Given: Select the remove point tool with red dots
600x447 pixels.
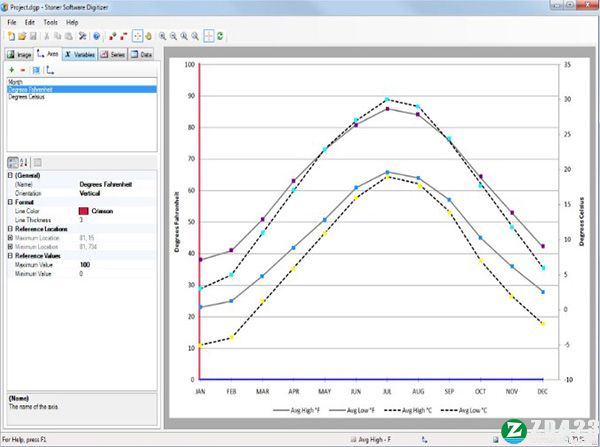Looking at the screenshot, I should point(124,36).
